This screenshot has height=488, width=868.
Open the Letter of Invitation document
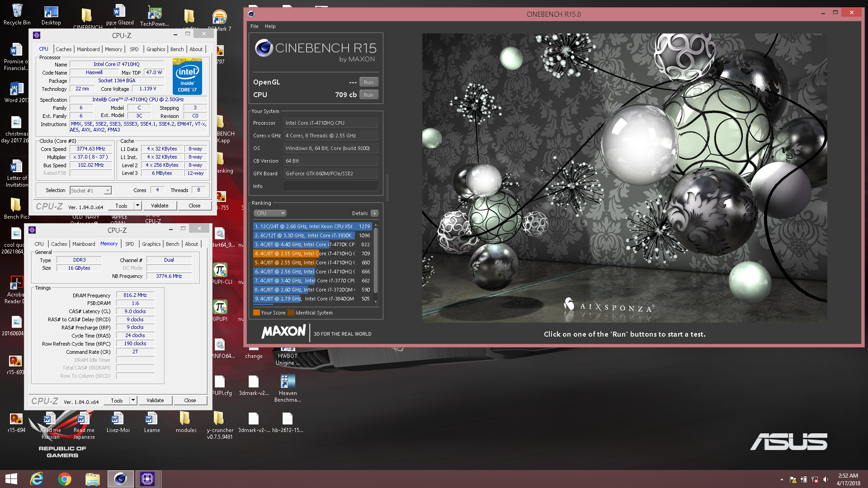[17, 173]
